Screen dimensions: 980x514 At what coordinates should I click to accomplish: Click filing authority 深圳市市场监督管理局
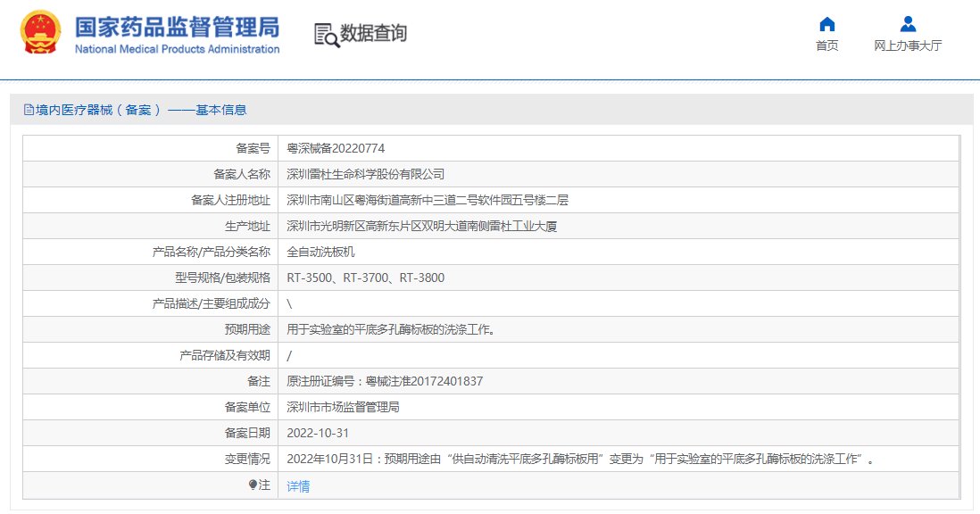click(x=343, y=407)
